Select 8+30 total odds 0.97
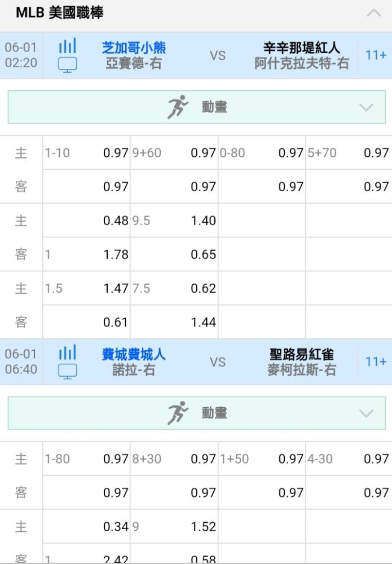This screenshot has height=564, width=392. click(174, 459)
